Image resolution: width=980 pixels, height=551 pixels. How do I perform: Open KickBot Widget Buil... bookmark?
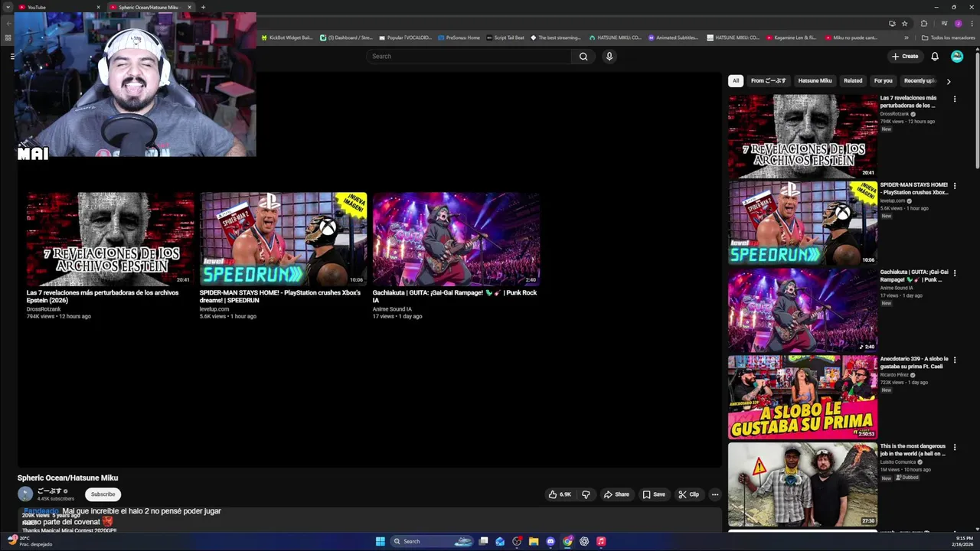click(x=287, y=37)
